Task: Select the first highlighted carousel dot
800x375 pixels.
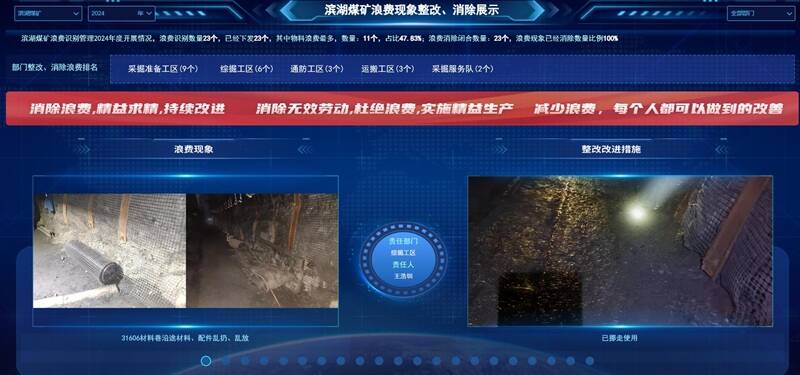Action: click(206, 361)
